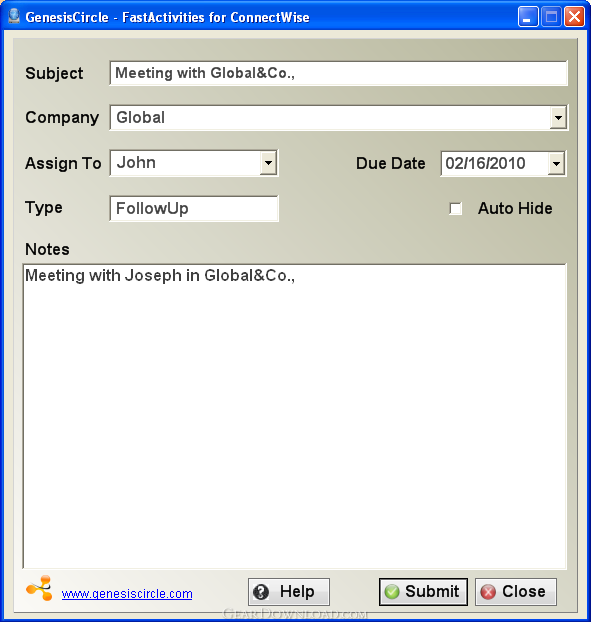The width and height of the screenshot is (591, 622).
Task: Select the Global text in Company box
Action: click(140, 117)
